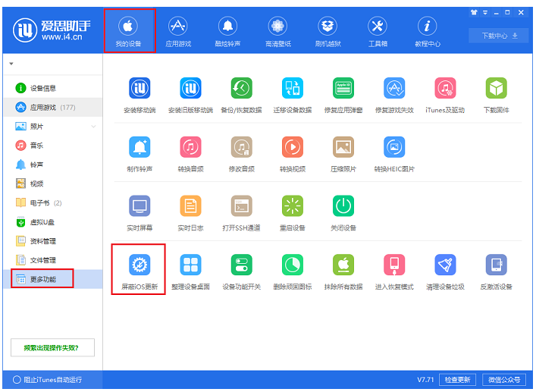Switch to 我的设备 tab

pos(128,32)
